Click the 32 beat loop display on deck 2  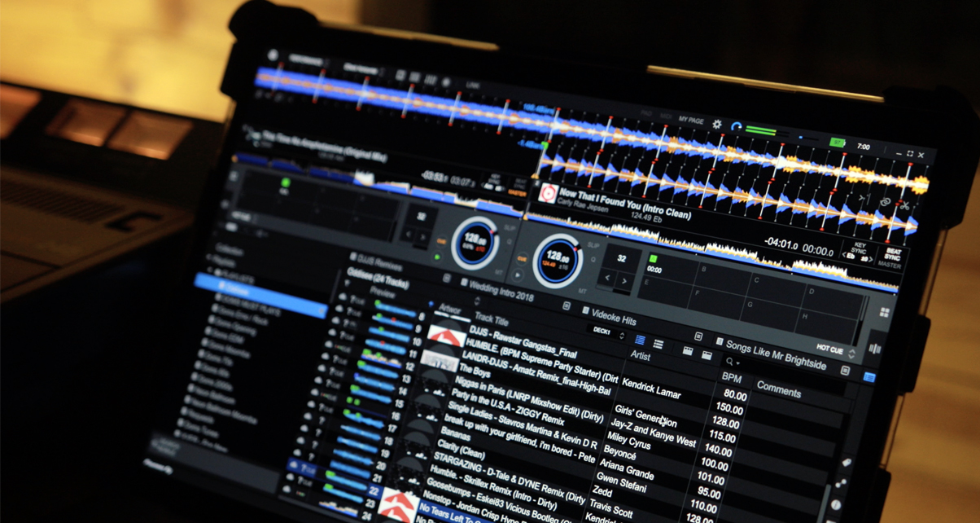621,258
